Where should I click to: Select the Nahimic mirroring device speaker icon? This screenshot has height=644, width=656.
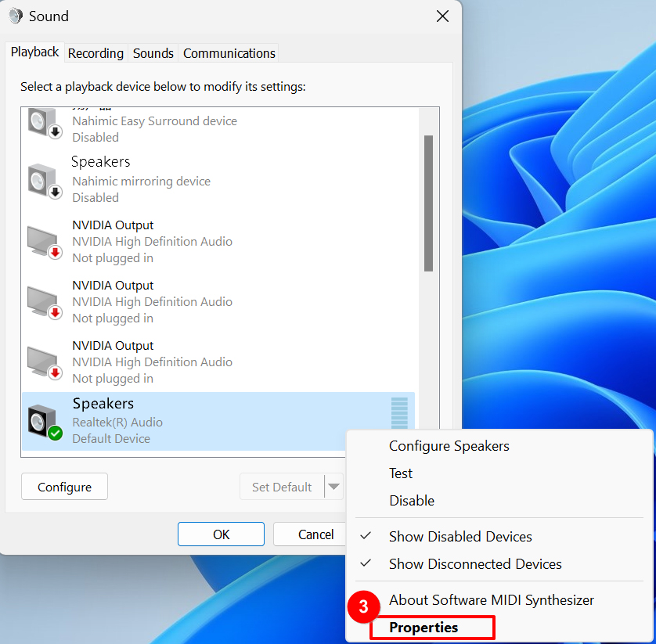coord(45,181)
